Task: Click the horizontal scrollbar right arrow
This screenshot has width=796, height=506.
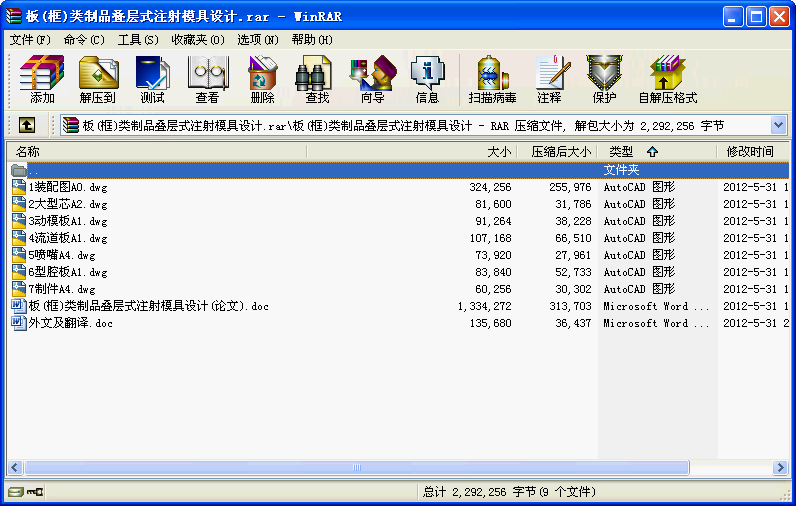Action: tap(781, 467)
